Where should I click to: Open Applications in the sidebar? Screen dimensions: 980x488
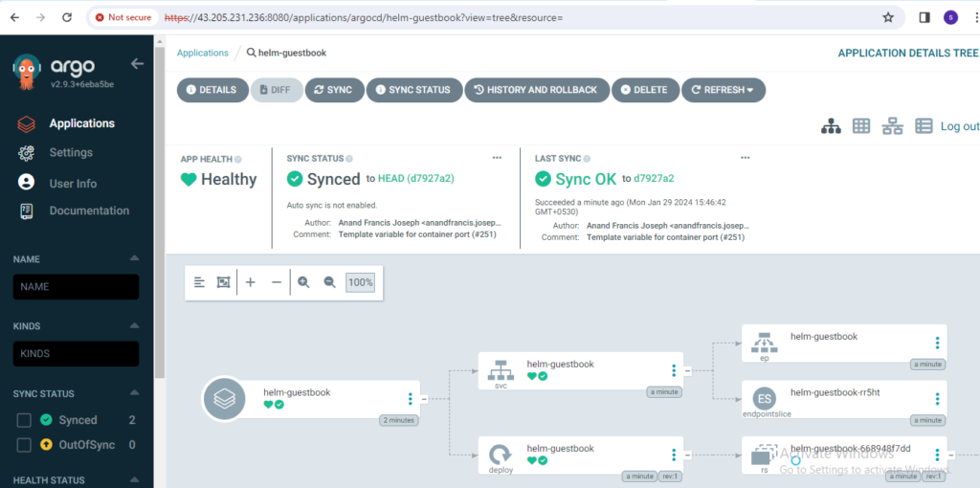click(82, 123)
